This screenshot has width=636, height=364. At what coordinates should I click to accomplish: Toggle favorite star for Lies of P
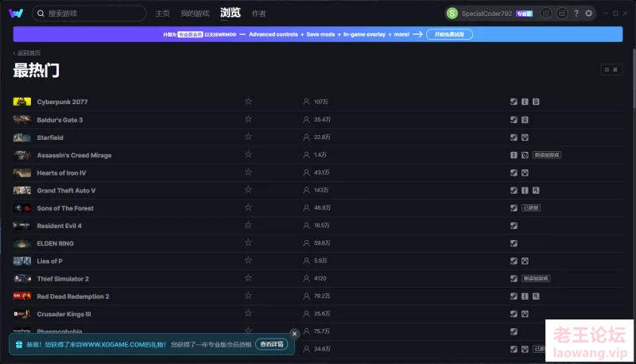248,260
